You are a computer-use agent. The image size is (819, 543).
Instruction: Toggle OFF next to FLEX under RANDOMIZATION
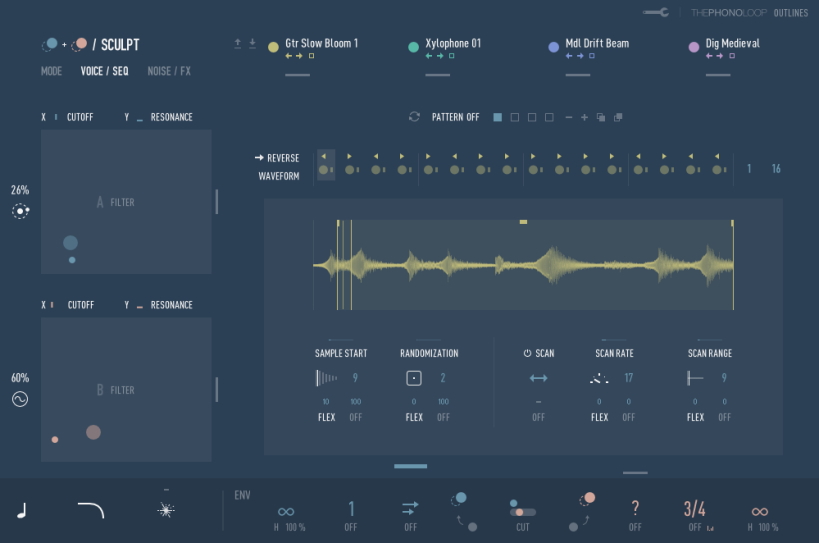pos(443,417)
